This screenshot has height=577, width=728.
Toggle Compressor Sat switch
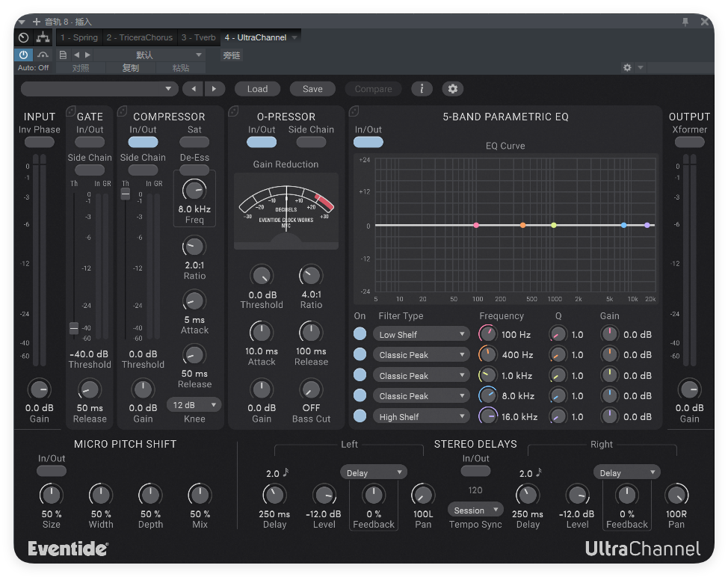click(194, 142)
